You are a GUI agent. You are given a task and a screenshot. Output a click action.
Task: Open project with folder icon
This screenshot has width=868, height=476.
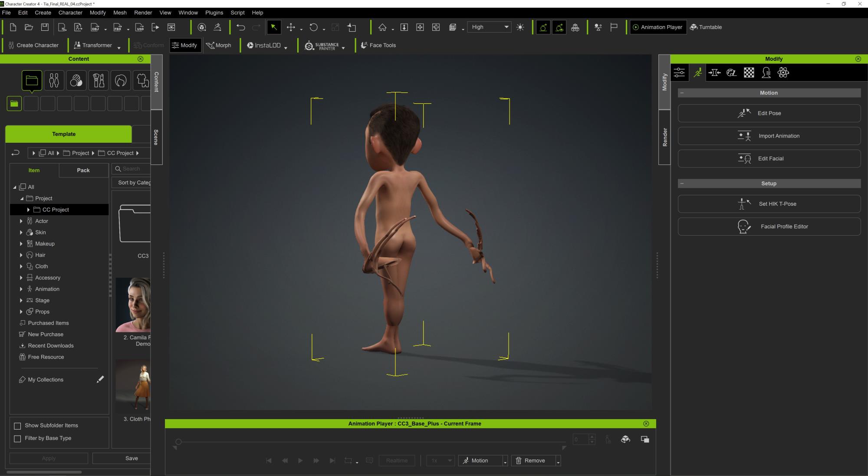pos(29,27)
